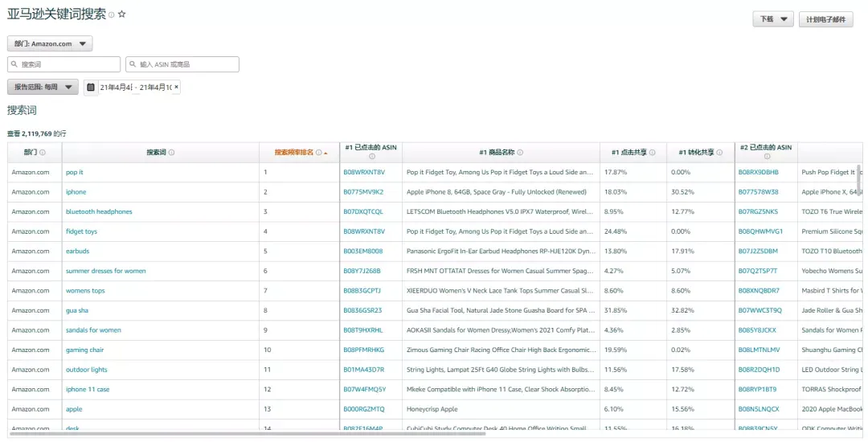Click the favorite star next to page title
This screenshot has height=442, width=868.
[122, 14]
